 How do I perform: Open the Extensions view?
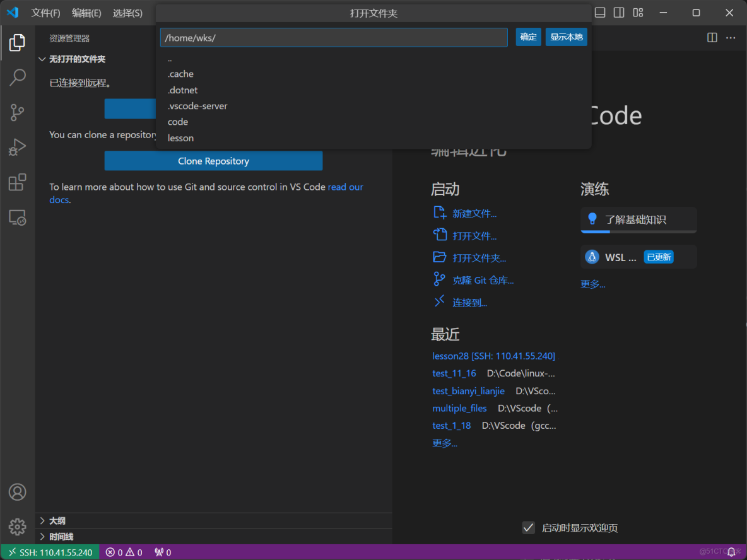[17, 181]
